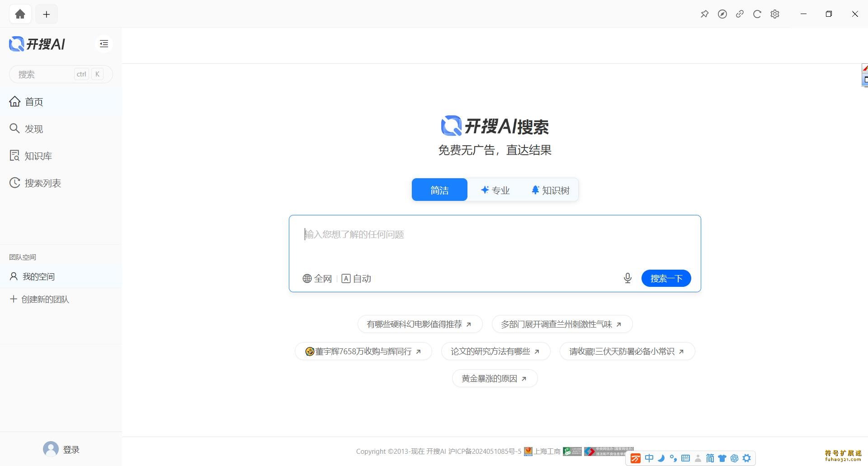Open the 全网 search scope dropdown

[x=317, y=278]
